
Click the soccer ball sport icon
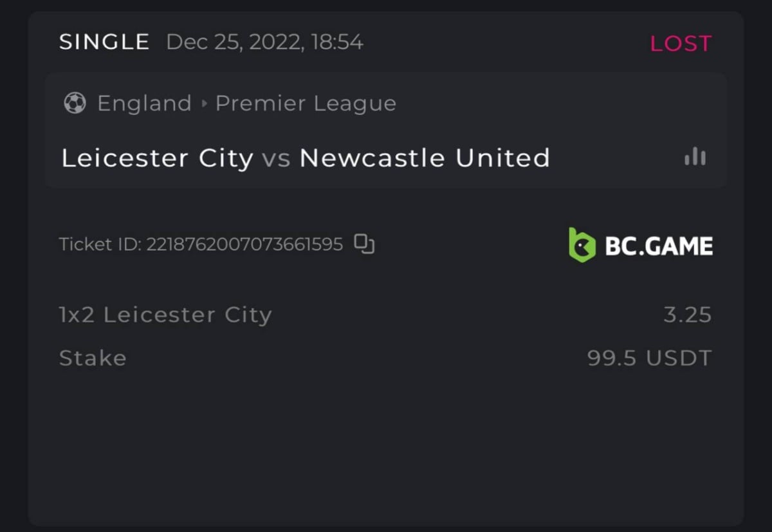75,104
